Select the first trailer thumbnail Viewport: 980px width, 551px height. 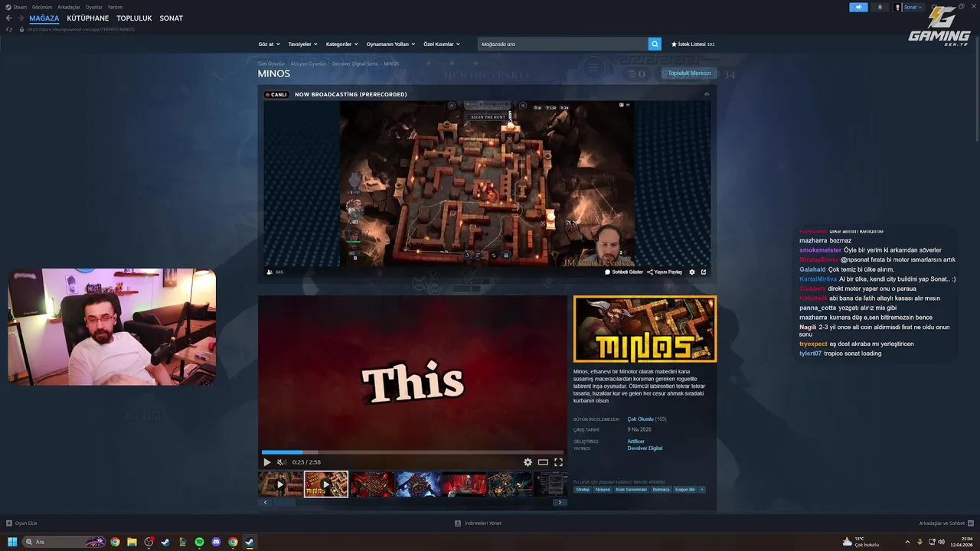280,484
